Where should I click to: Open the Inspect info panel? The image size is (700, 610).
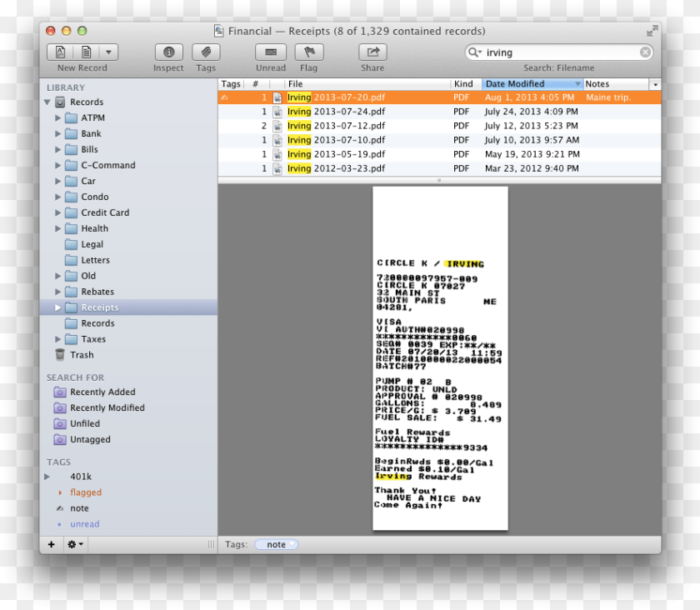pos(168,52)
